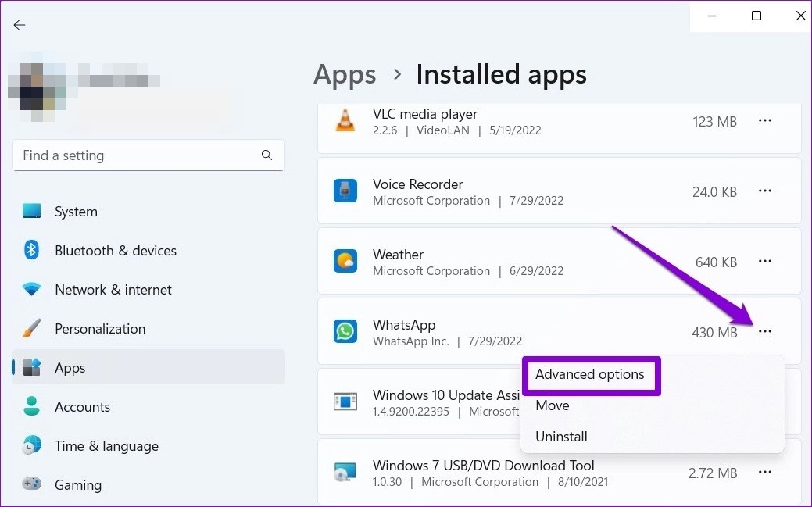This screenshot has height=507, width=812.
Task: Open the Weather app's ellipsis menu
Action: pyautogui.click(x=765, y=261)
